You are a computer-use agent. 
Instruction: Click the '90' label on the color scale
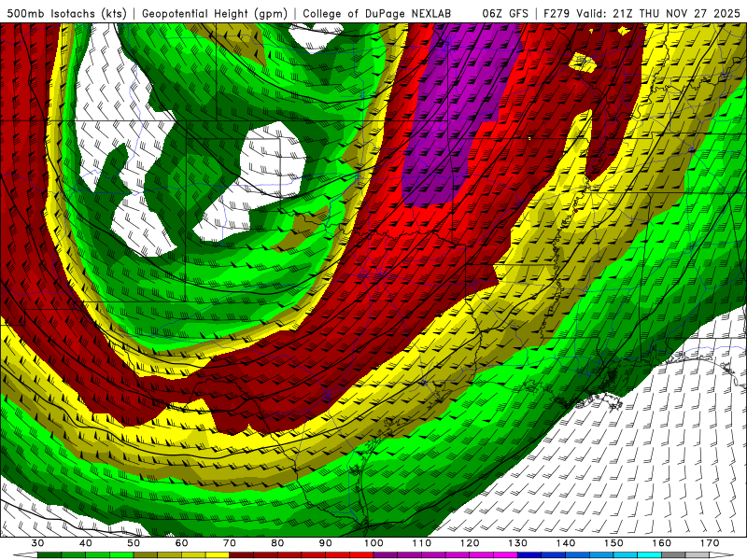pyautogui.click(x=325, y=543)
